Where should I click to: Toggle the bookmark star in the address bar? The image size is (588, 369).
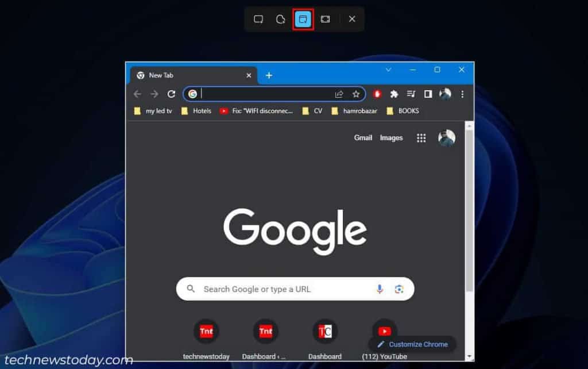pos(356,94)
